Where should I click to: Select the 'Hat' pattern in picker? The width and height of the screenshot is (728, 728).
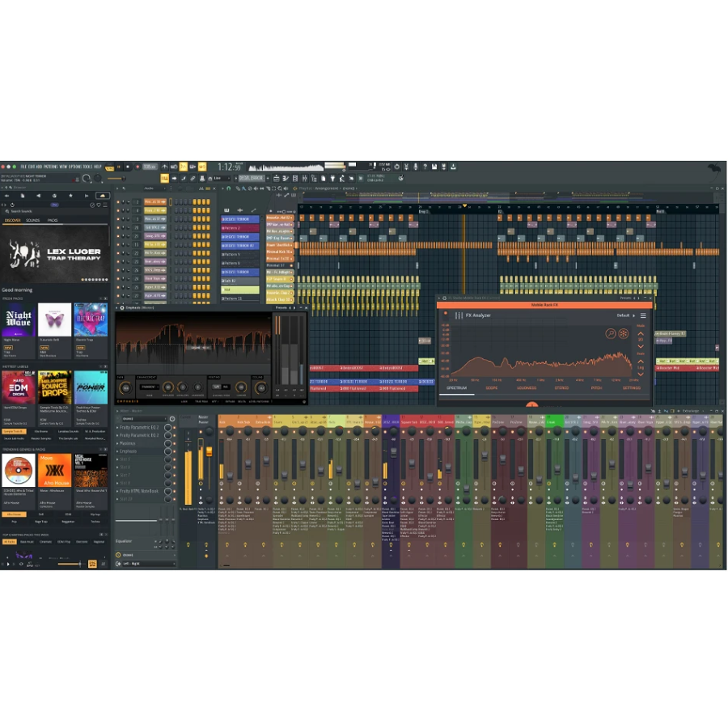[x=239, y=290]
